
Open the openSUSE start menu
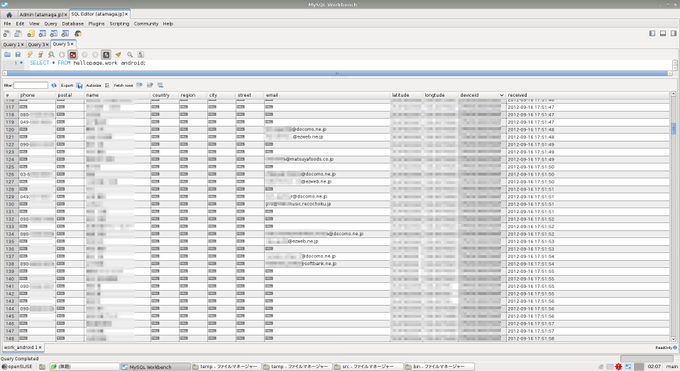pyautogui.click(x=17, y=367)
